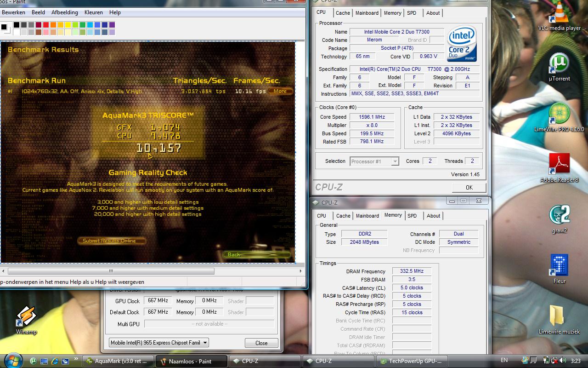Open the Beeld menu in Paint
The width and height of the screenshot is (588, 368).
39,12
